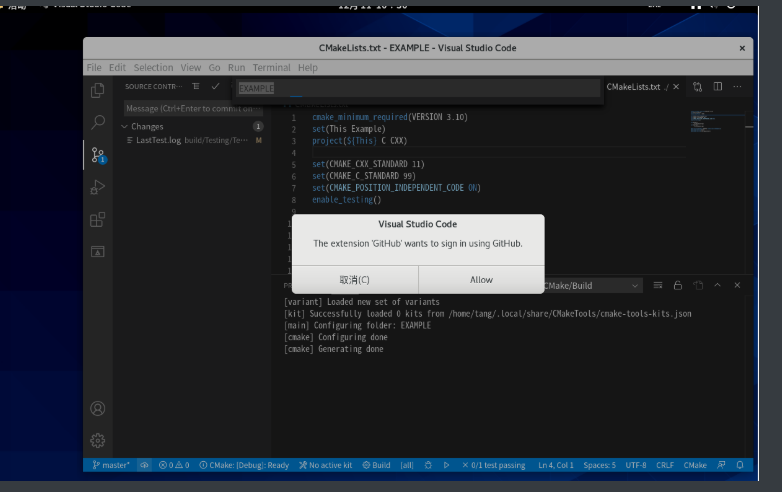Click the CMake debug bug icon
This screenshot has height=492, width=782.
click(x=428, y=465)
